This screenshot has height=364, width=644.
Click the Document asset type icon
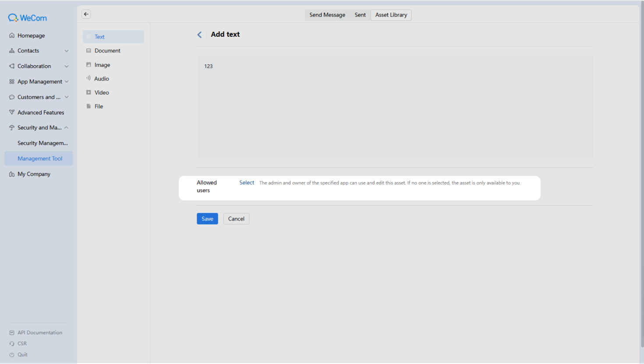(x=88, y=51)
